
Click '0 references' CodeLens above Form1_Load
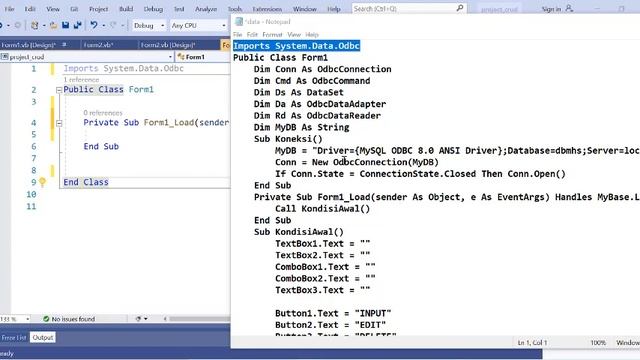click(x=103, y=113)
